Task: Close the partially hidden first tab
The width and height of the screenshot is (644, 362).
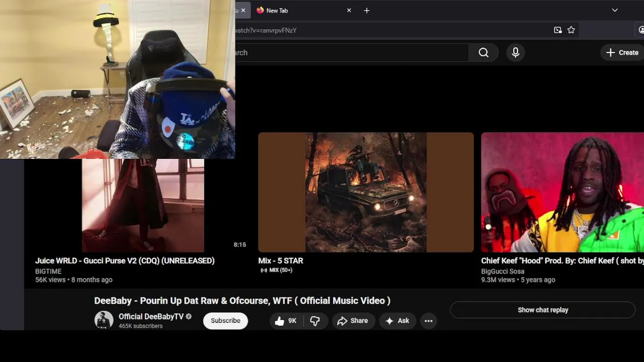Action: click(x=243, y=10)
